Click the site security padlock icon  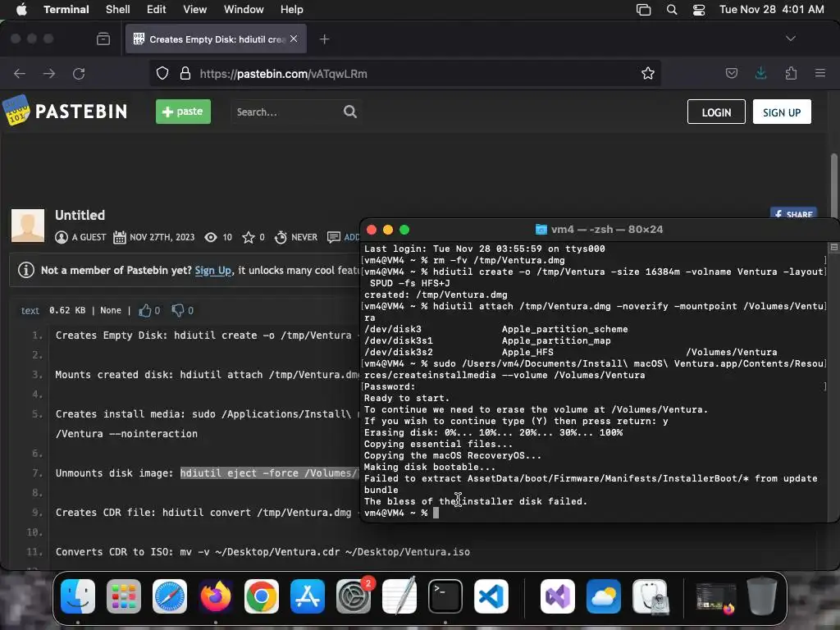185,73
